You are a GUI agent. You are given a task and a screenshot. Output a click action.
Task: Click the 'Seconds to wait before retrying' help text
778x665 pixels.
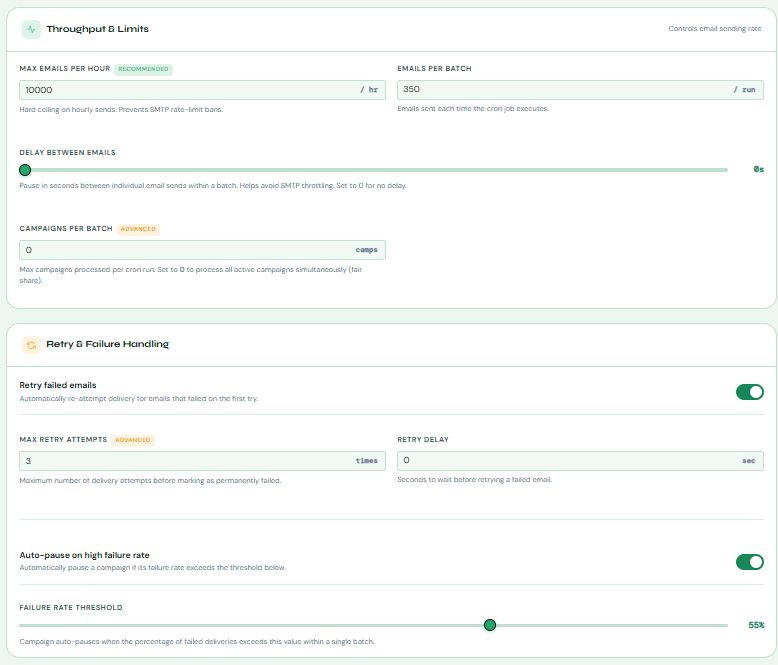[474, 480]
